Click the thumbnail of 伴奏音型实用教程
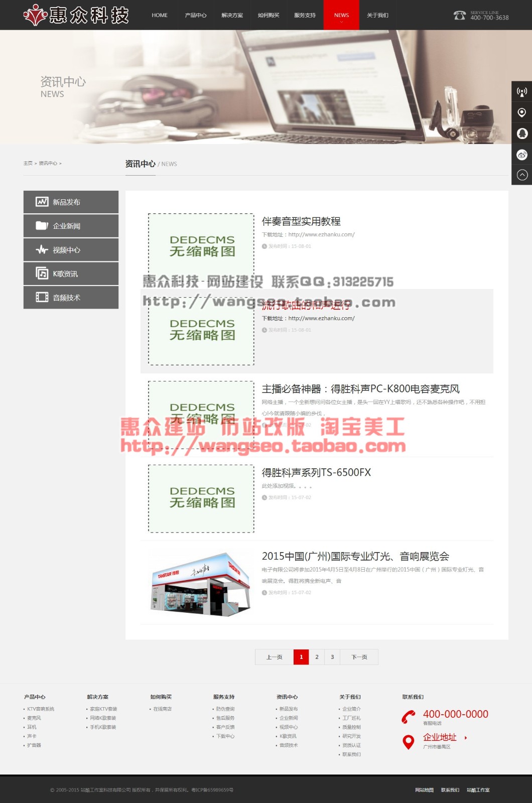Screen dimensions: 532x803 201,247
